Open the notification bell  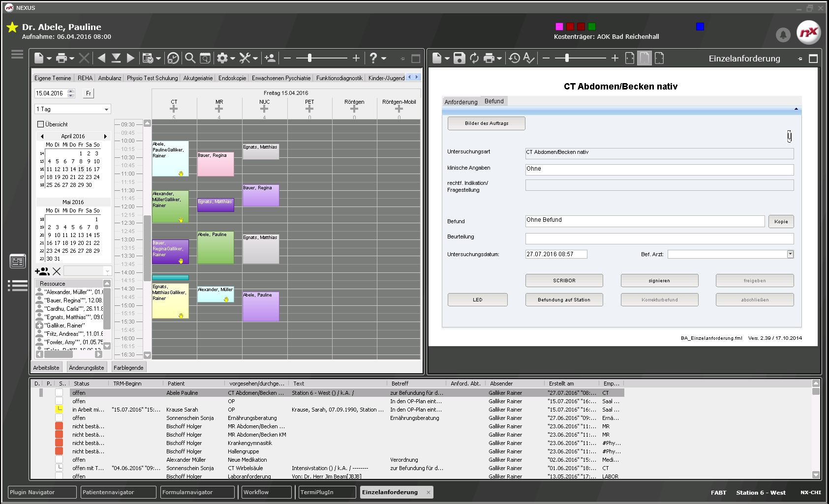point(783,34)
